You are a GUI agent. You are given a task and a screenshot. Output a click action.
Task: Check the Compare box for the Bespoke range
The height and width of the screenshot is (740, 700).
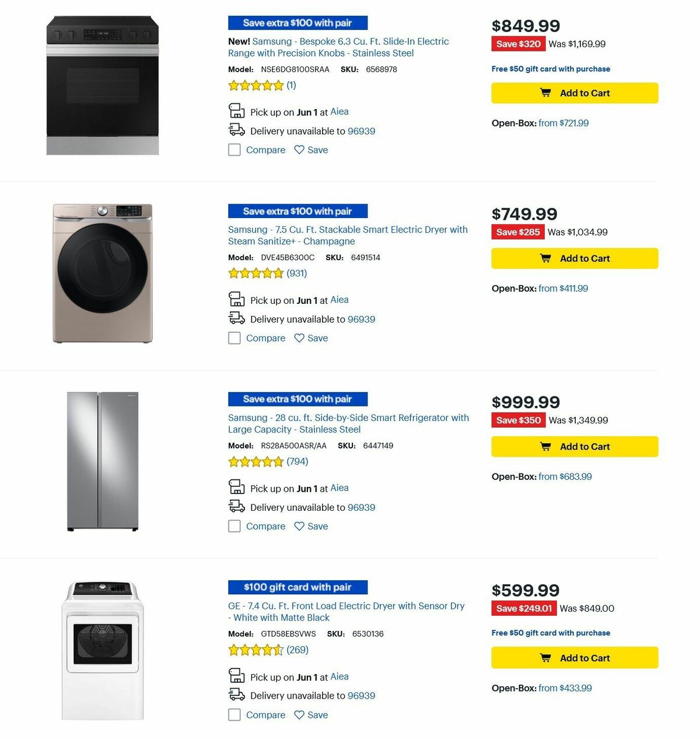point(234,150)
